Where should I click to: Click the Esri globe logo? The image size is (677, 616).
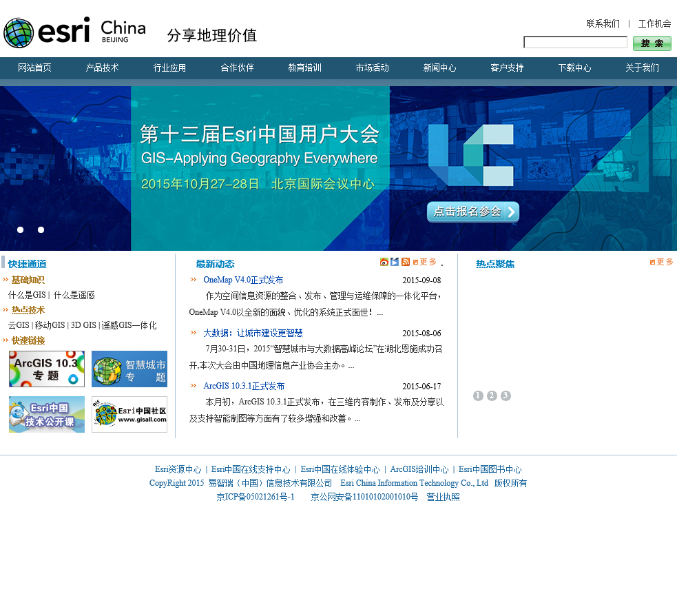click(x=19, y=33)
